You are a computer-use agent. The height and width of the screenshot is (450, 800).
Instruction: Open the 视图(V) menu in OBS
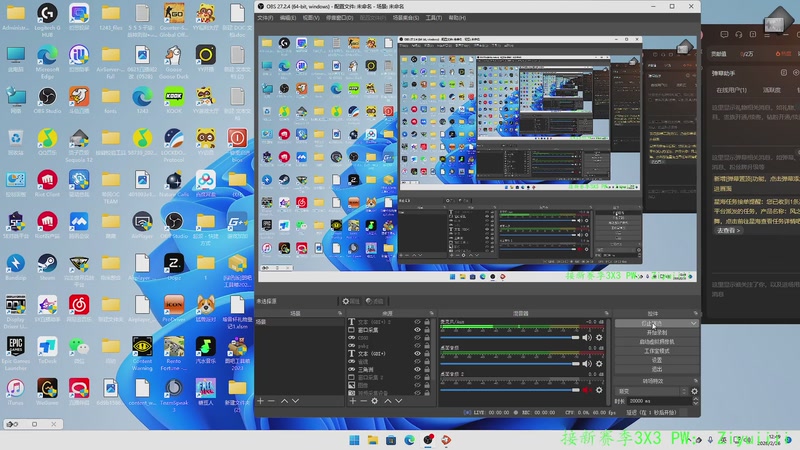point(311,18)
